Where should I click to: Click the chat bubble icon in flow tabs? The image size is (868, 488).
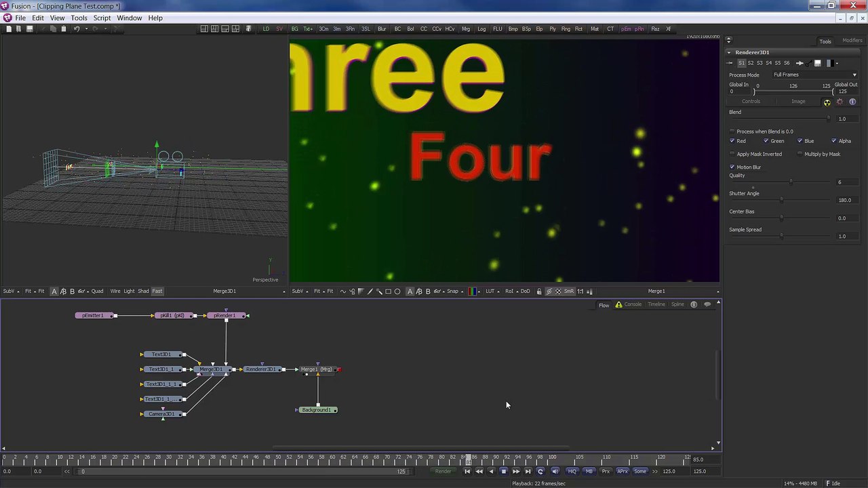pos(707,305)
